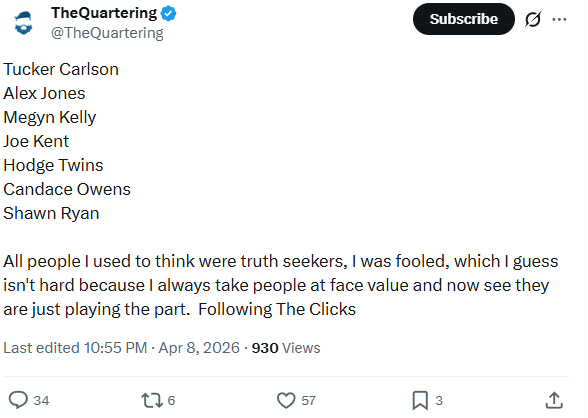Screen dimensions: 588x418
Task: Click the share upload icon
Action: [x=554, y=400]
